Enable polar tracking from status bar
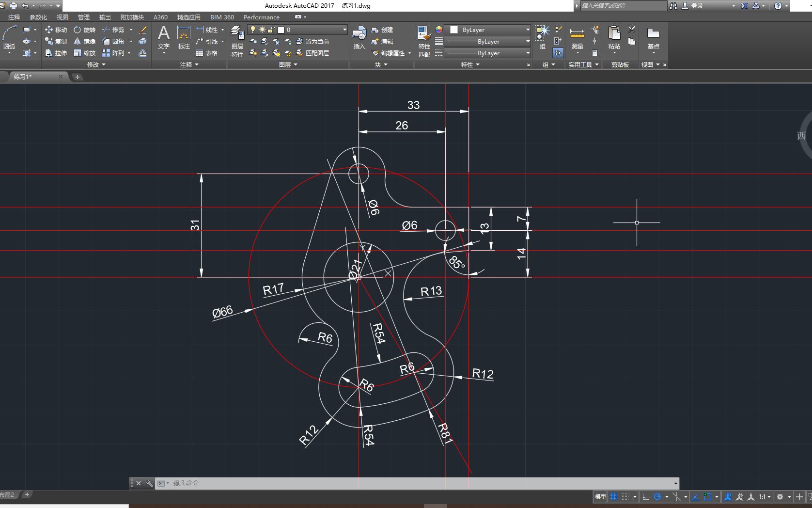 pos(658,496)
